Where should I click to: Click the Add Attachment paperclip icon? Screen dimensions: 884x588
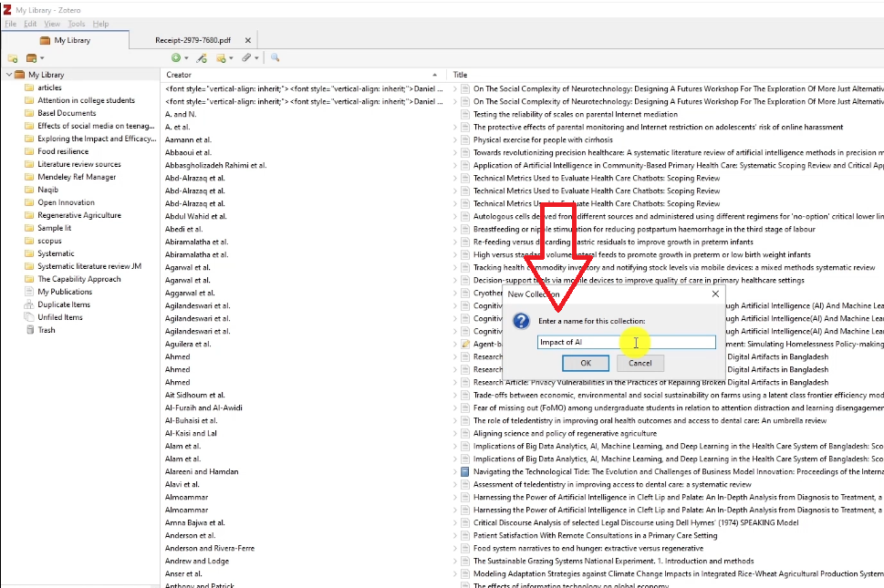click(246, 57)
